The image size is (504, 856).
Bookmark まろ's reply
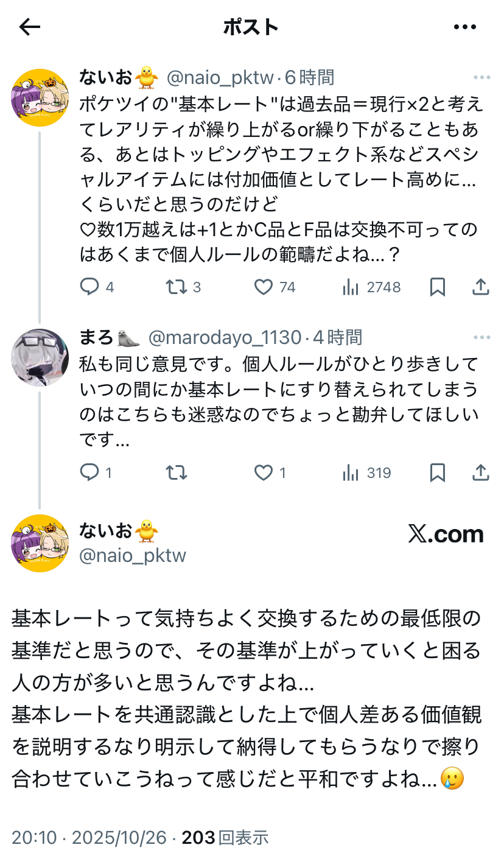[x=437, y=472]
